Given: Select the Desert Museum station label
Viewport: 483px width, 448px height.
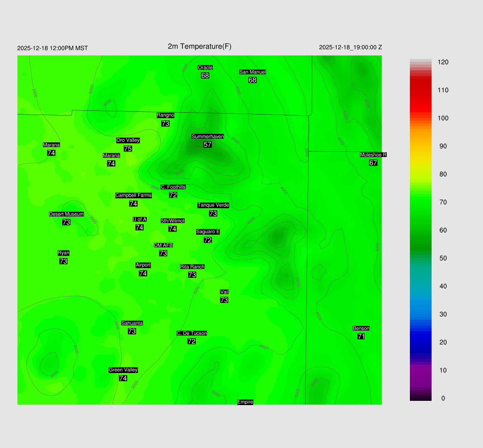Looking at the screenshot, I should click(x=67, y=214).
